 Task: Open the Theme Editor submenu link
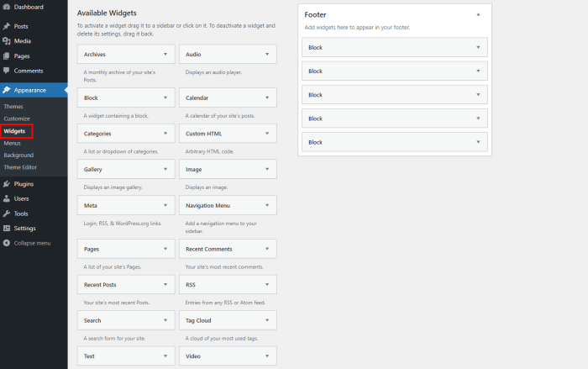click(20, 167)
